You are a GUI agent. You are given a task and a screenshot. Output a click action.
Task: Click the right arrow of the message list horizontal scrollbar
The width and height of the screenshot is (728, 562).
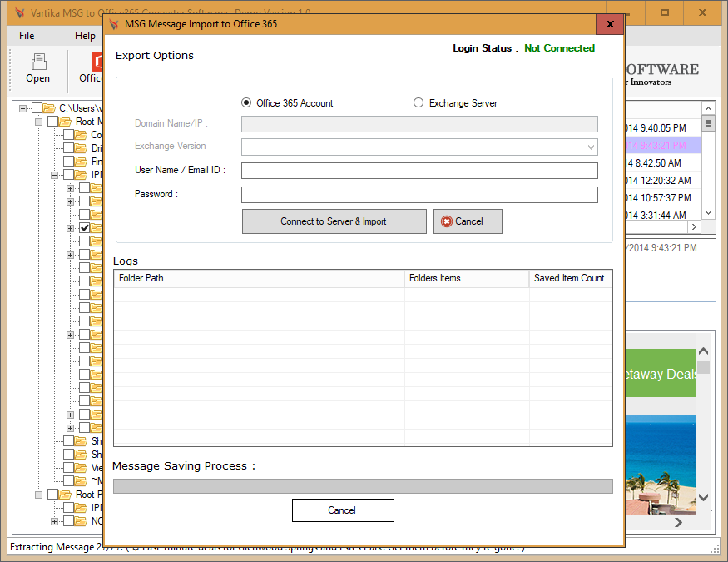click(x=694, y=226)
